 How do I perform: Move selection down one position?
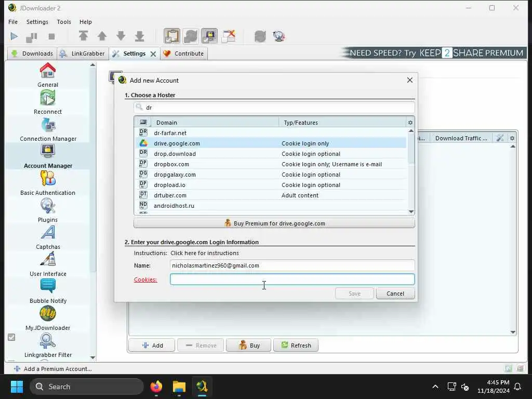coord(121,36)
